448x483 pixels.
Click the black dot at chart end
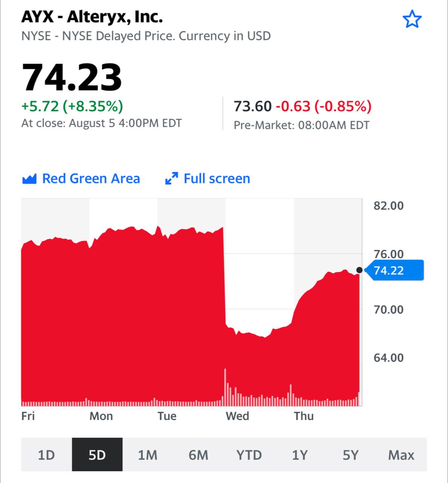pyautogui.click(x=359, y=270)
